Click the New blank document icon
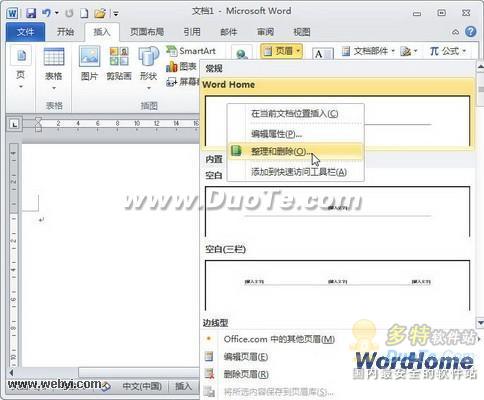The width and height of the screenshot is (484, 400). point(84,13)
